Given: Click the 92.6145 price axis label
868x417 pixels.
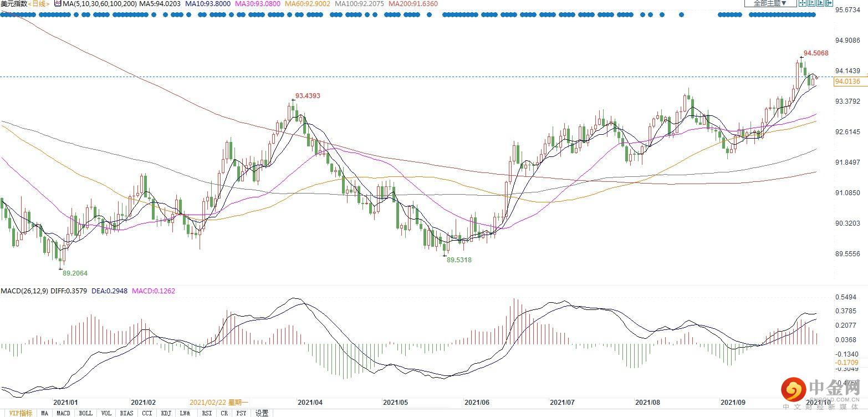Looking at the screenshot, I should click(x=848, y=132).
